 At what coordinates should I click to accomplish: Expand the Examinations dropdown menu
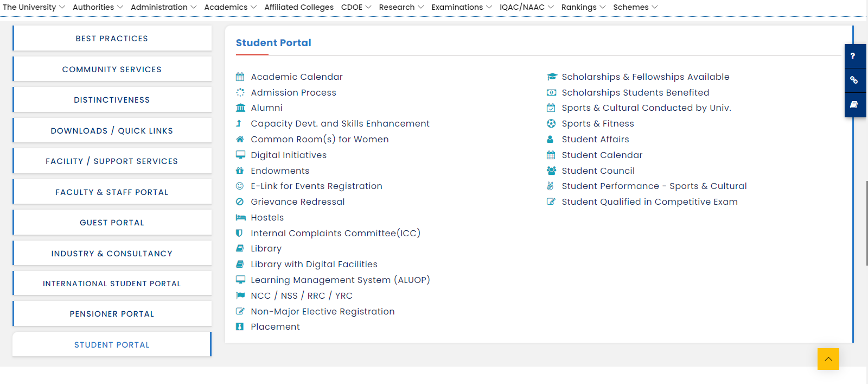[x=462, y=7]
